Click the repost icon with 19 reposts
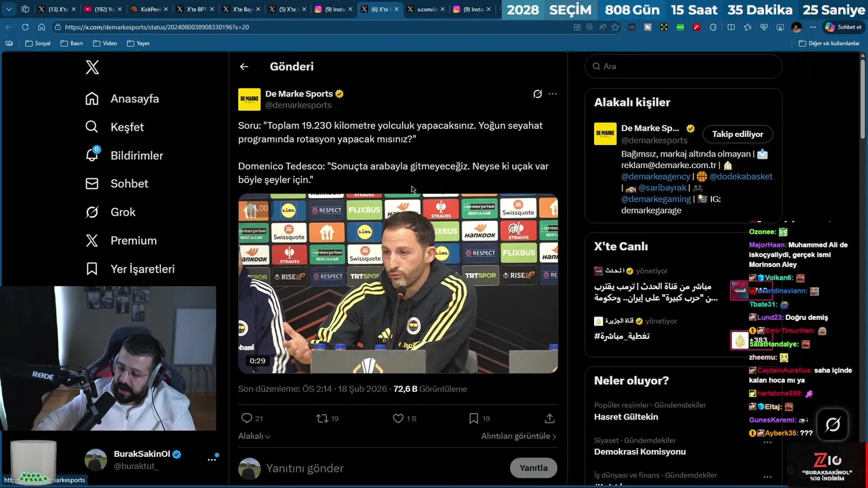This screenshot has height=488, width=868. coord(322,418)
